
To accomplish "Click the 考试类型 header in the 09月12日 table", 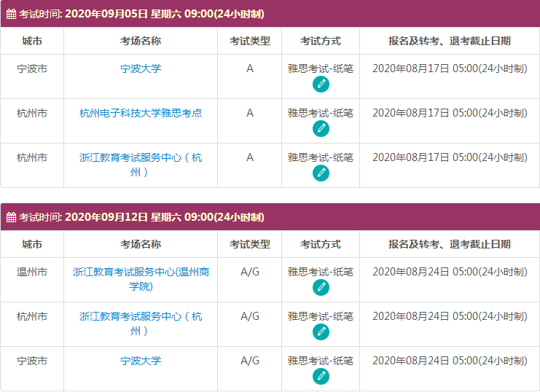I will tap(250, 244).
